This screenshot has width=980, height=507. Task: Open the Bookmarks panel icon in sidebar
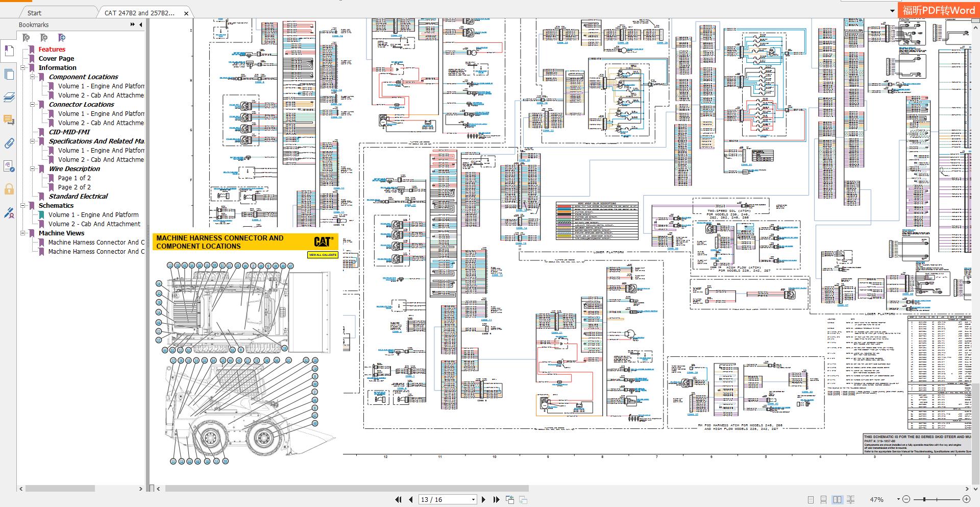click(9, 51)
